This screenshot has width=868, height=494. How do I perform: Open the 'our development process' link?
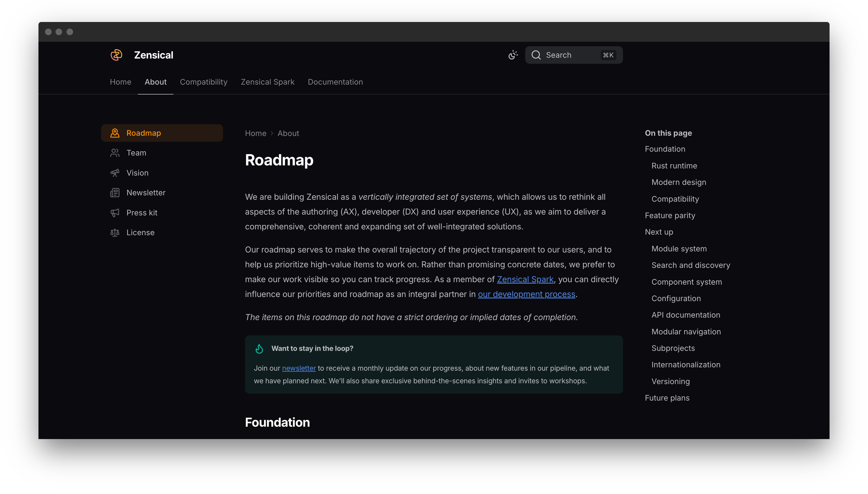tap(526, 294)
